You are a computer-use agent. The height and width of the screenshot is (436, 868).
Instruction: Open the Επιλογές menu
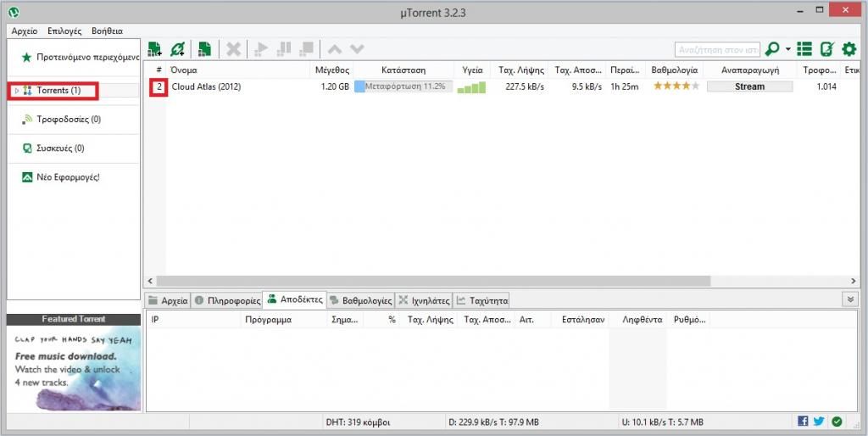pyautogui.click(x=64, y=31)
